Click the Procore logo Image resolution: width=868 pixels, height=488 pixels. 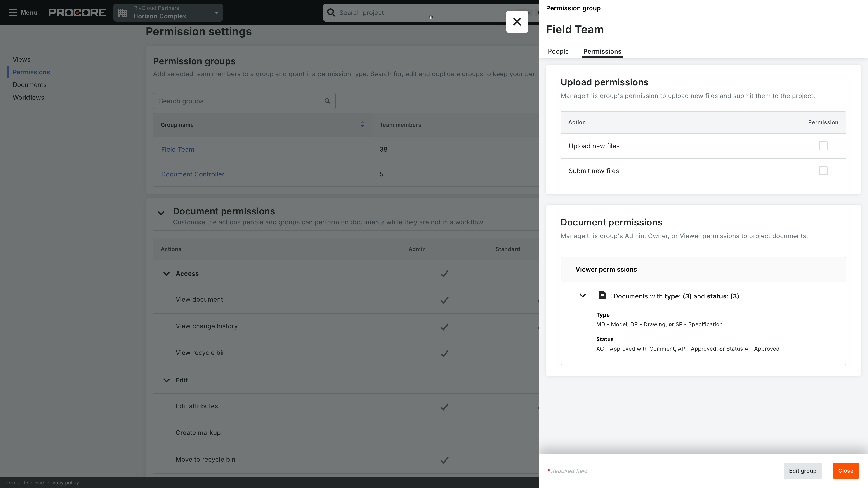click(77, 12)
